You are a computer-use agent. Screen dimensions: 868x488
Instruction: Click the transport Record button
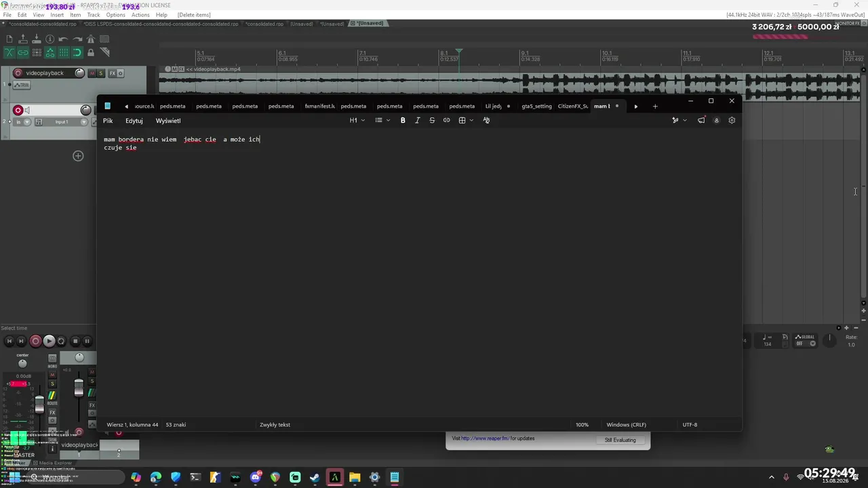(35, 341)
